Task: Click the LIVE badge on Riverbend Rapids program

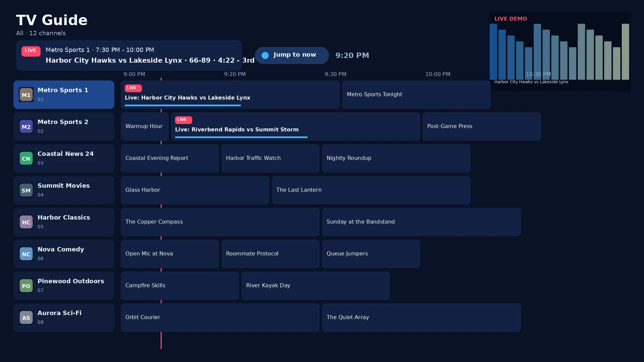Action: 183,120
